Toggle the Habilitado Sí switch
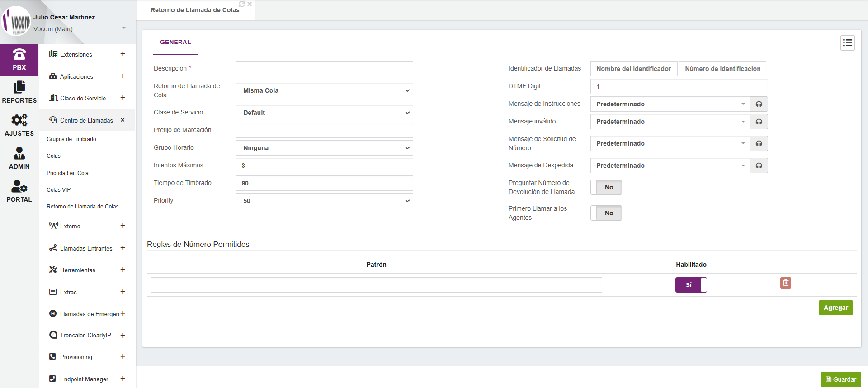The image size is (868, 388). click(x=691, y=285)
